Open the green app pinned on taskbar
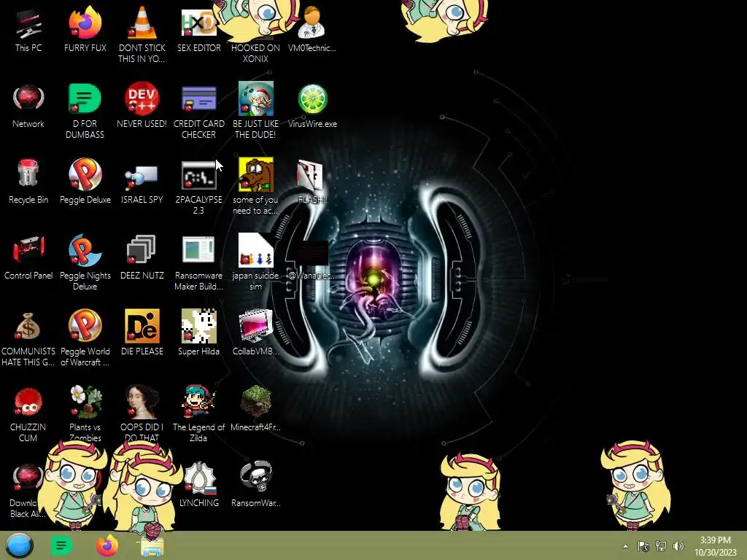The width and height of the screenshot is (747, 560). click(x=61, y=545)
